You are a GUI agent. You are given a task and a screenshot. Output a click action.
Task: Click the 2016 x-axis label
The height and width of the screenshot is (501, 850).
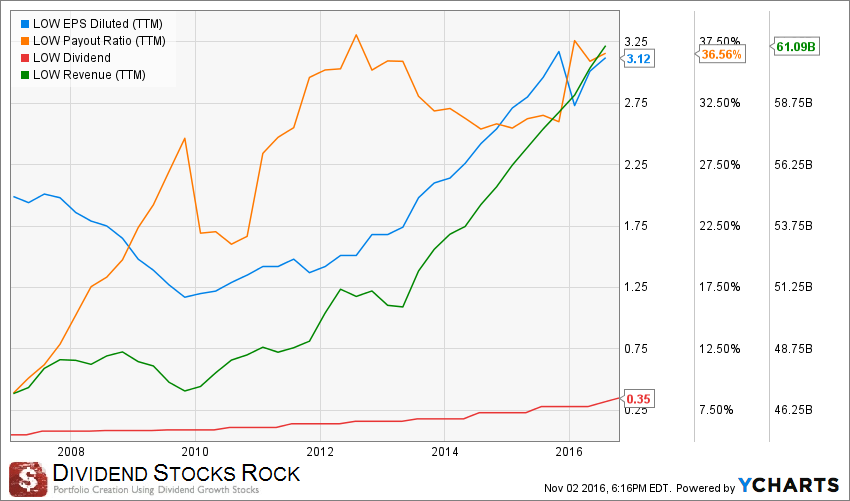[x=569, y=452]
